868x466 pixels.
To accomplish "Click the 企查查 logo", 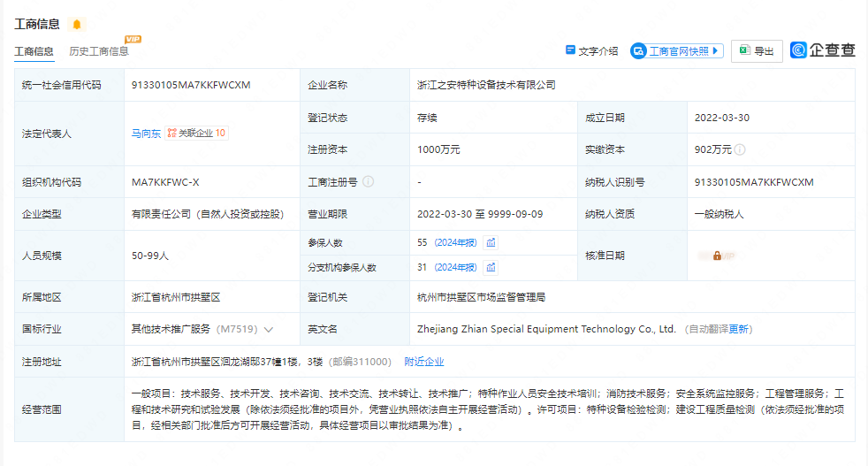I will coord(823,50).
